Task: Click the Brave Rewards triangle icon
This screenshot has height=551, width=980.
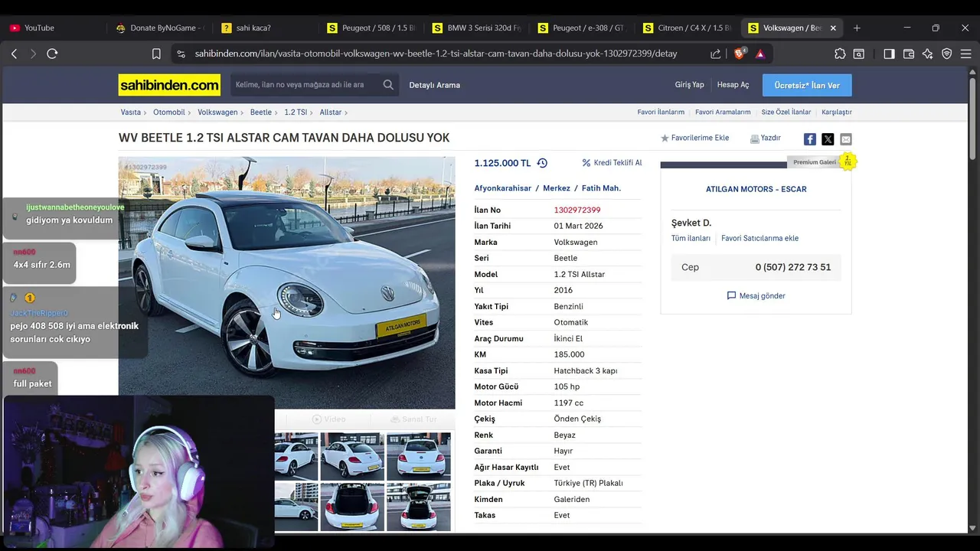Action: pos(760,54)
